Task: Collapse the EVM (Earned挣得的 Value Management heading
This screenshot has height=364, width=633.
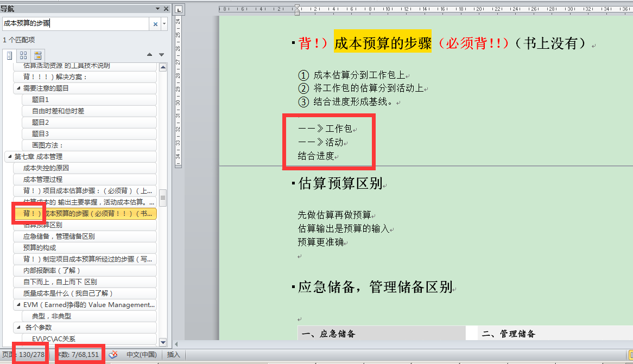Action: [x=18, y=305]
